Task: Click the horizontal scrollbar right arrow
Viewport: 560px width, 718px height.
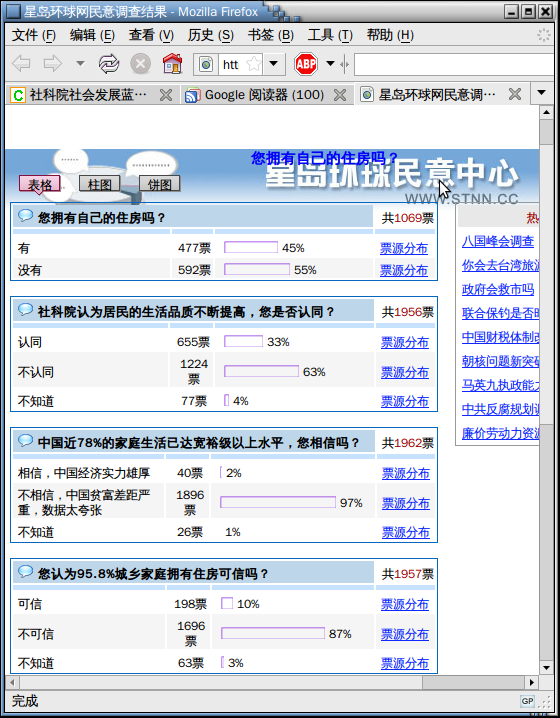Action: pyautogui.click(x=531, y=682)
